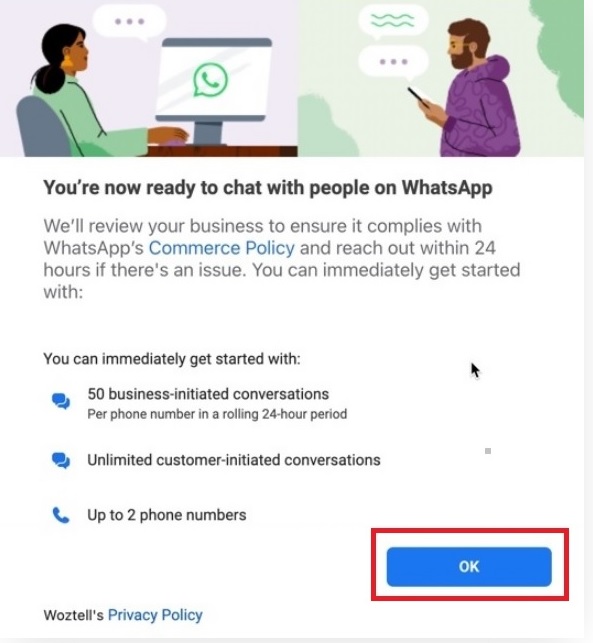Screen dimensions: 593x643
Task: Open the Commerce Policy link
Action: click(x=221, y=248)
